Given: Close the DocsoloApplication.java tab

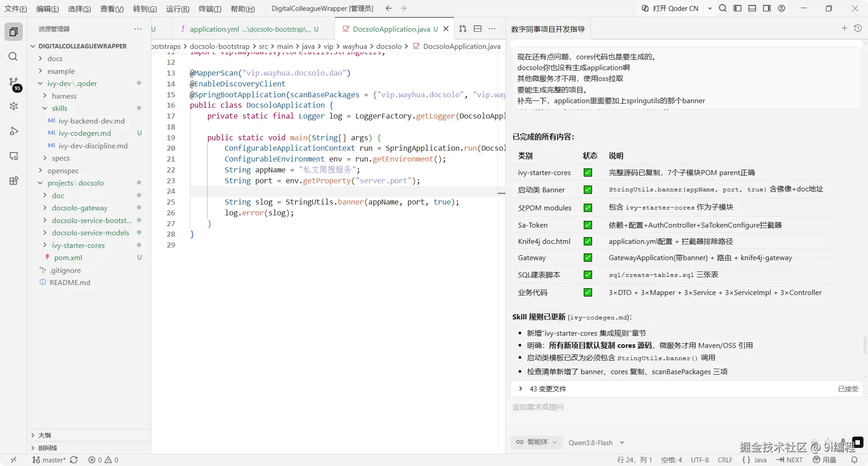Looking at the screenshot, I should click(x=446, y=29).
